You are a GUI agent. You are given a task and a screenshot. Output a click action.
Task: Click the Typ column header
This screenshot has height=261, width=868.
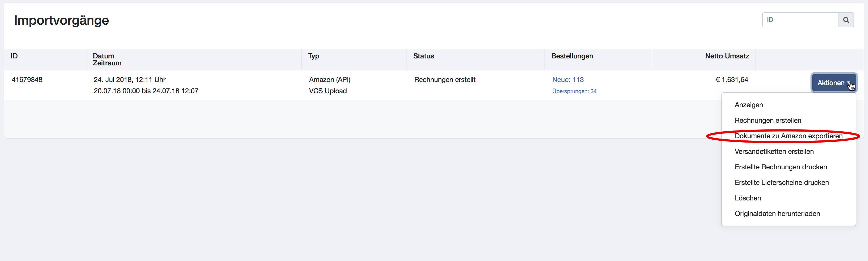pyautogui.click(x=313, y=56)
